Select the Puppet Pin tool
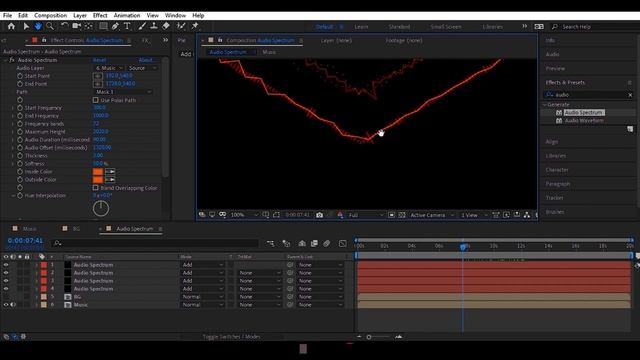The image size is (640, 360). pos(195,26)
